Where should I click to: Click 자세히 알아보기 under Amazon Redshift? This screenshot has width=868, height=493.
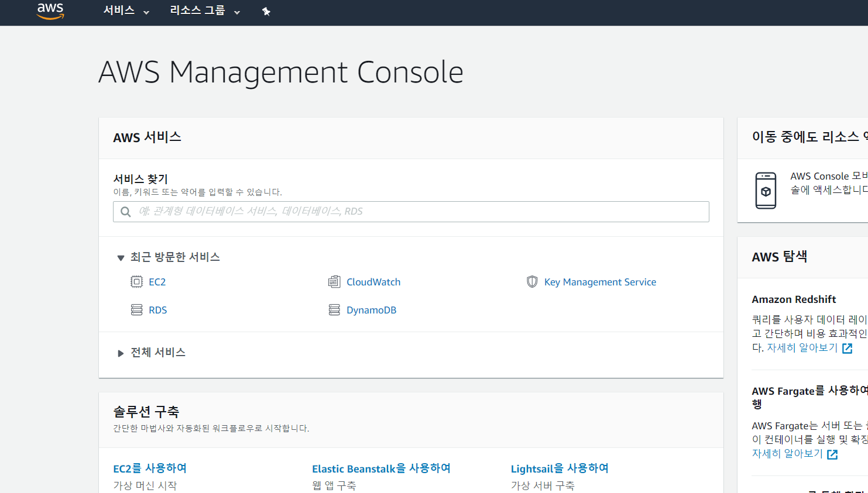802,348
